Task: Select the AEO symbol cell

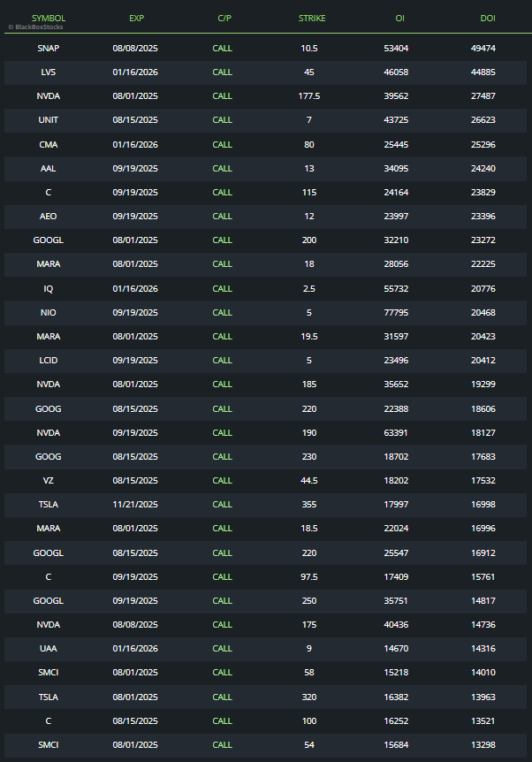Action: (48, 216)
